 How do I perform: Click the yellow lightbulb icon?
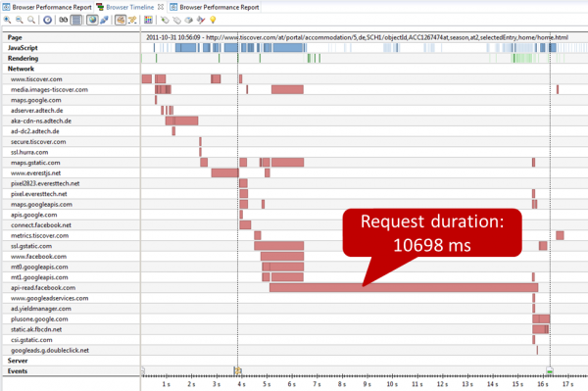(213, 20)
